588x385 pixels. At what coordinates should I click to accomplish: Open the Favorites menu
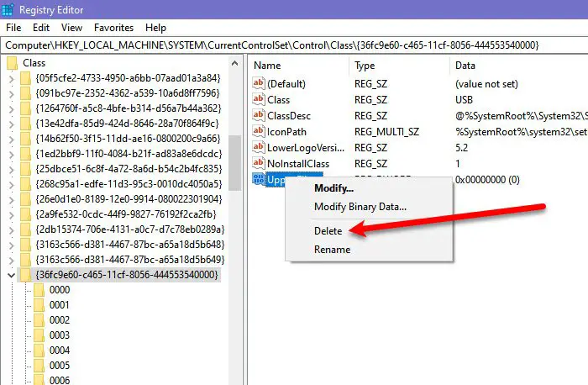tap(113, 28)
